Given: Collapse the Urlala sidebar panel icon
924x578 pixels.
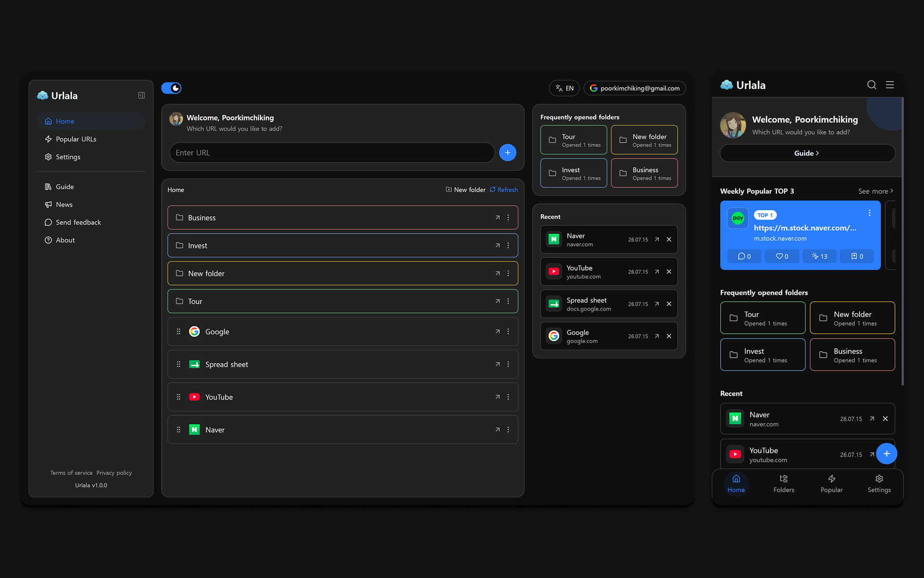Looking at the screenshot, I should click(141, 95).
